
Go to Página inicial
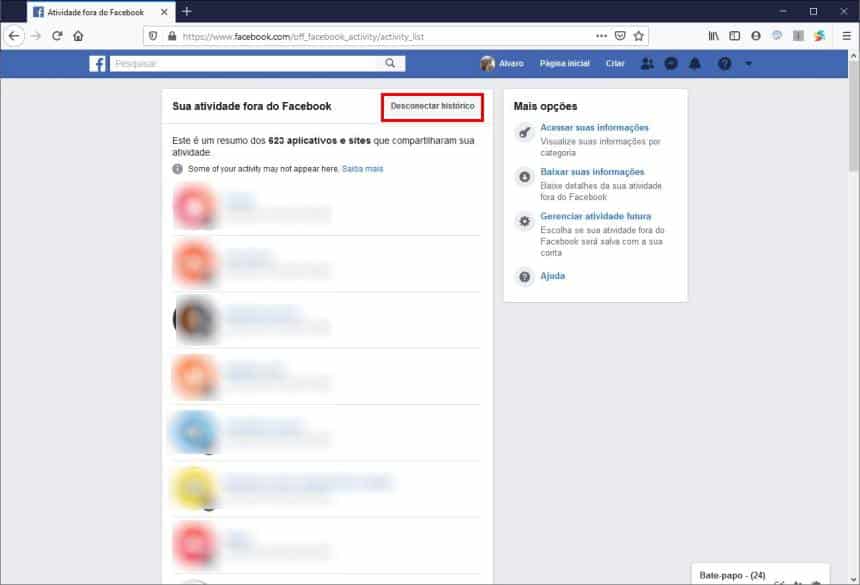pyautogui.click(x=564, y=64)
